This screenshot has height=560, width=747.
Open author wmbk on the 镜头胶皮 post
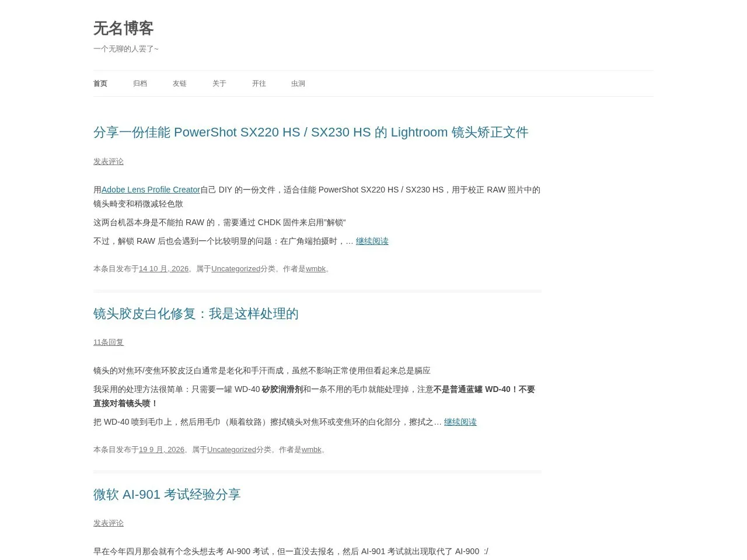[312, 450]
